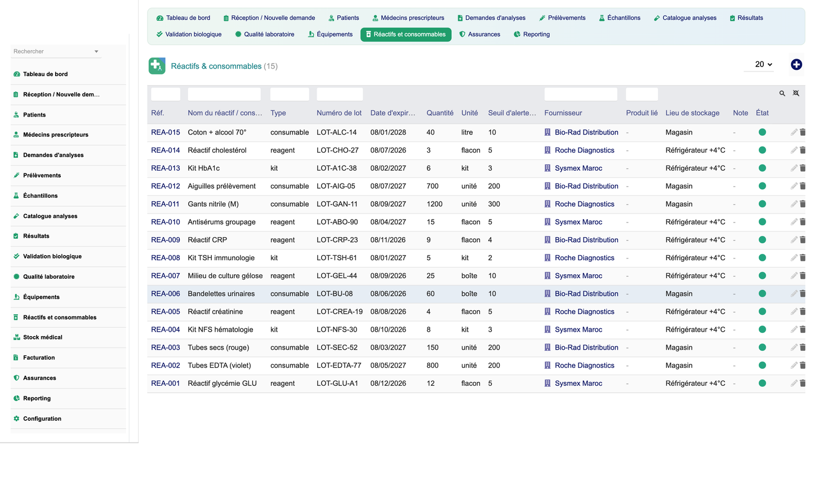
Task: Open Sysmex Maroc supplier link in REA-001 row
Action: (x=579, y=383)
